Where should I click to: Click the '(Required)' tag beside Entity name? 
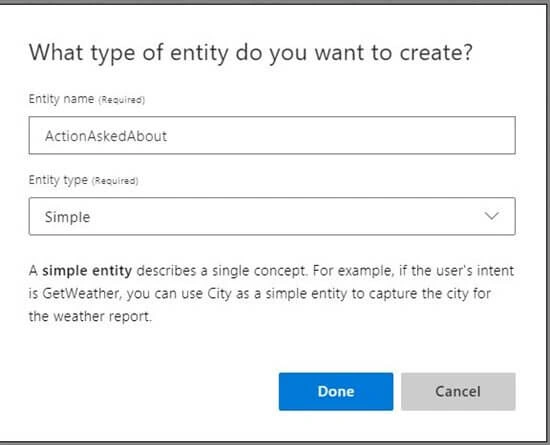click(x=121, y=100)
